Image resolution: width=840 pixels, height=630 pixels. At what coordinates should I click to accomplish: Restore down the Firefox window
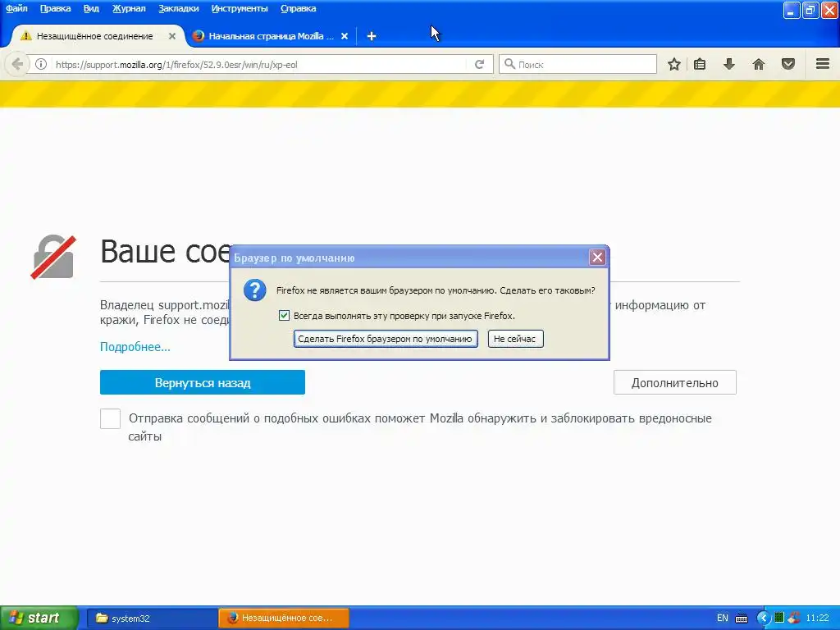click(x=810, y=10)
